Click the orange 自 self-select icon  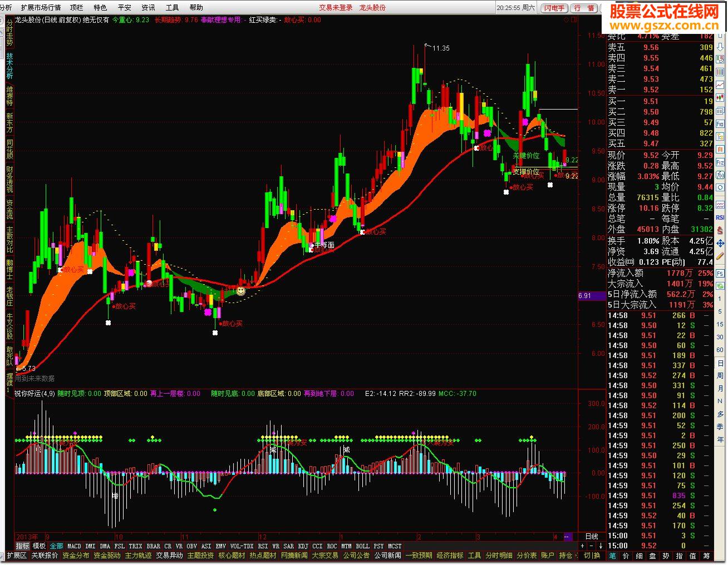click(x=720, y=148)
